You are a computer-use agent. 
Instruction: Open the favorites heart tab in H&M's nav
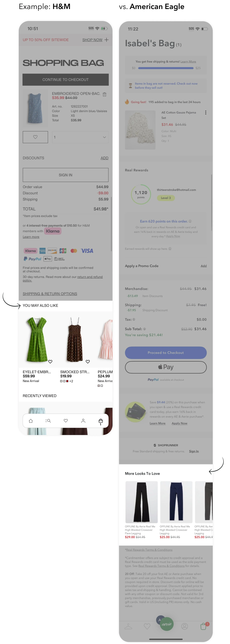66,421
